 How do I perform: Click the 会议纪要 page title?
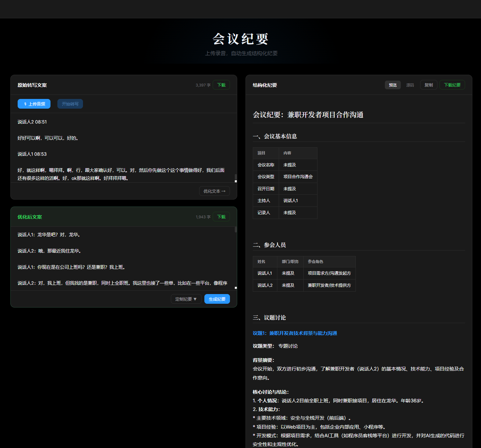tap(241, 39)
